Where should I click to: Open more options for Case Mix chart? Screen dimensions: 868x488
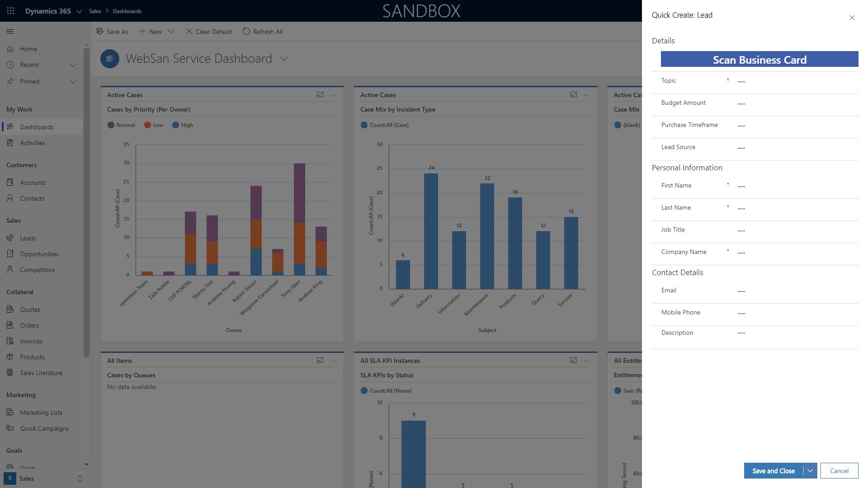[587, 95]
